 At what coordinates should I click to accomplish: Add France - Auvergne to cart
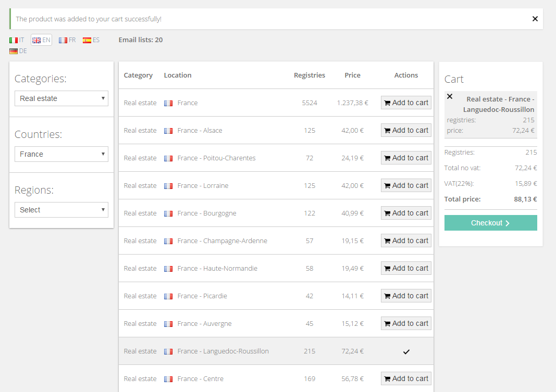point(406,323)
